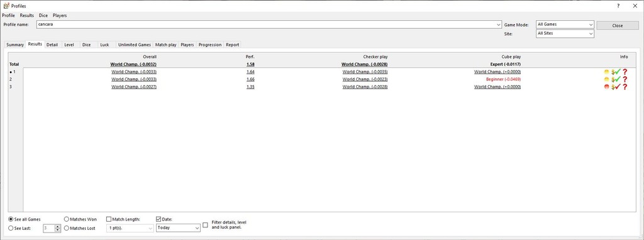Click row 3 Overall World Champ. (-0.0027) link
This screenshot has height=240, width=644.
coord(134,86)
